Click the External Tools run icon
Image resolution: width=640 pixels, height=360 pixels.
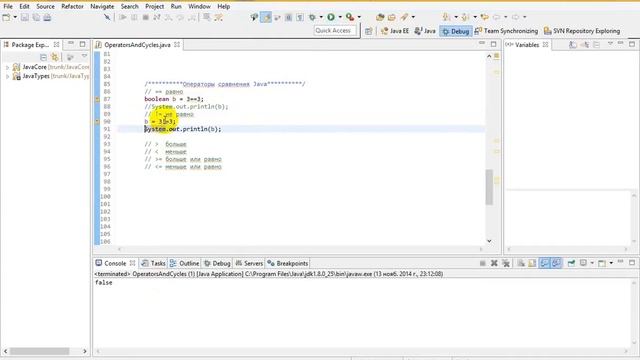click(350, 17)
